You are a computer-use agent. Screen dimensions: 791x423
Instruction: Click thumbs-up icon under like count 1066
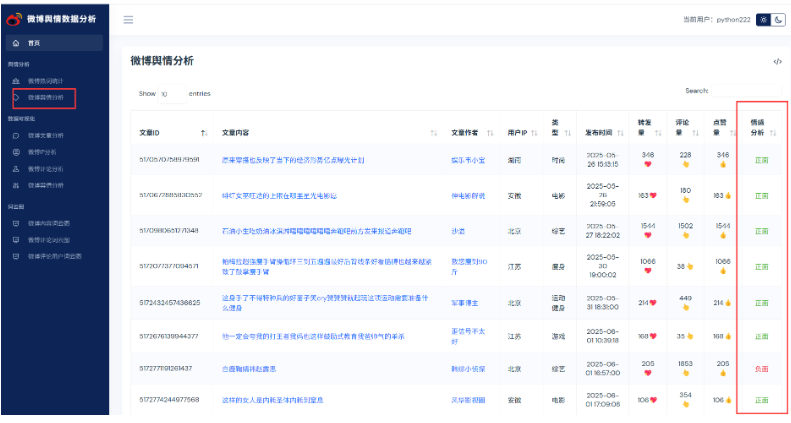pos(723,271)
